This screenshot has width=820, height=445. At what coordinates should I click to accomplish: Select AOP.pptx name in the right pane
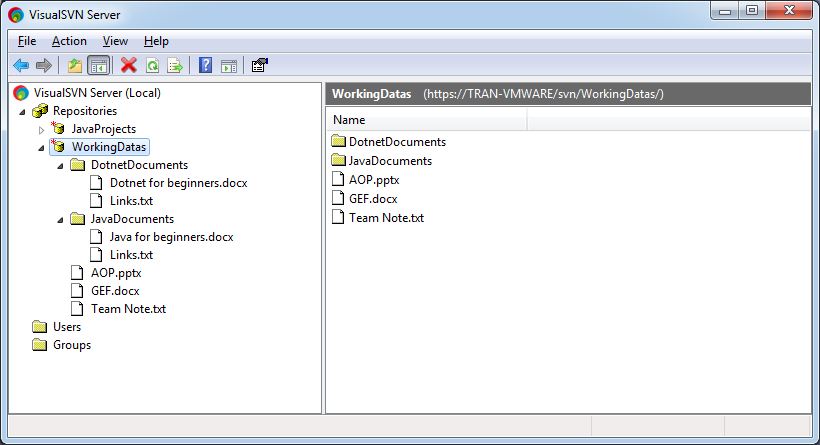(374, 180)
